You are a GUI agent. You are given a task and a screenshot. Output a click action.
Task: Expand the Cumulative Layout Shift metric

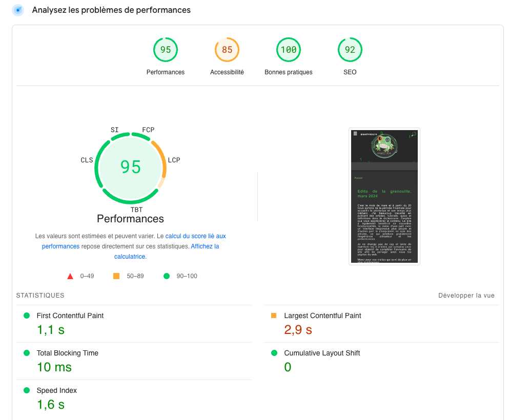[x=322, y=353]
